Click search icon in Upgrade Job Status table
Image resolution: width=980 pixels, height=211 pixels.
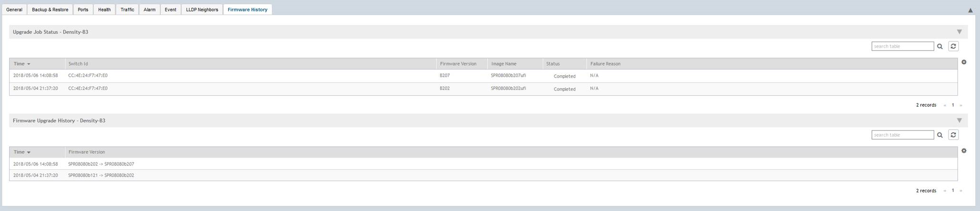[940, 46]
